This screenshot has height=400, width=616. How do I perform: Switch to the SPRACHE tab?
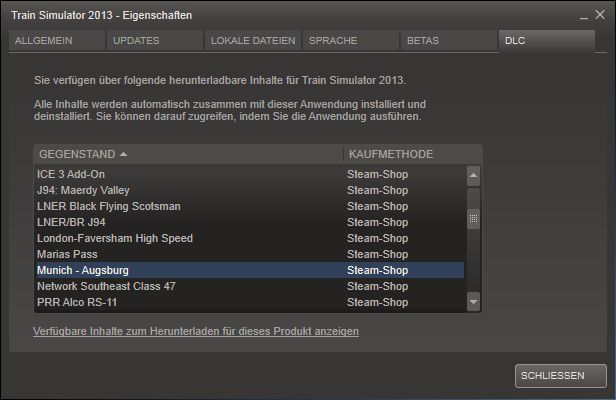pos(350,40)
